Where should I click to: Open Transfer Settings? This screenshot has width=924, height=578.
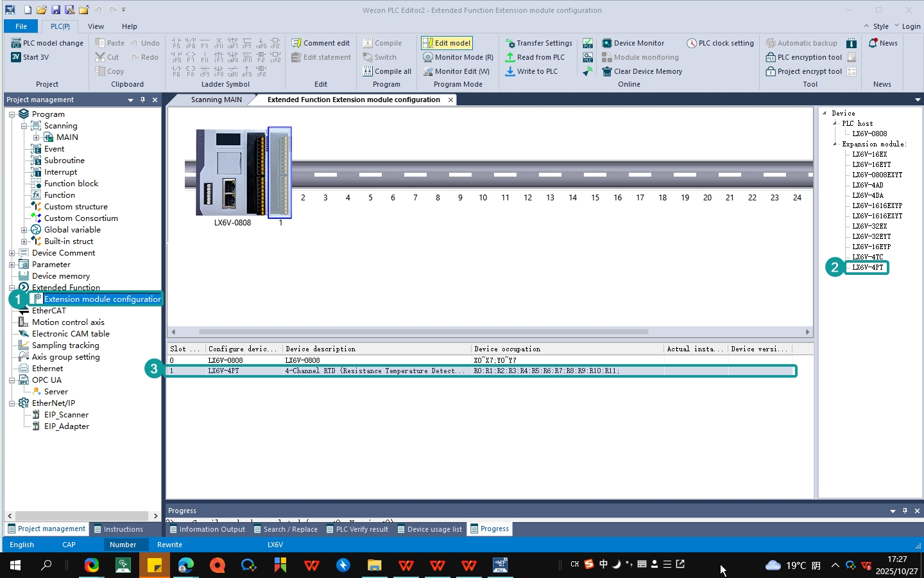[538, 43]
